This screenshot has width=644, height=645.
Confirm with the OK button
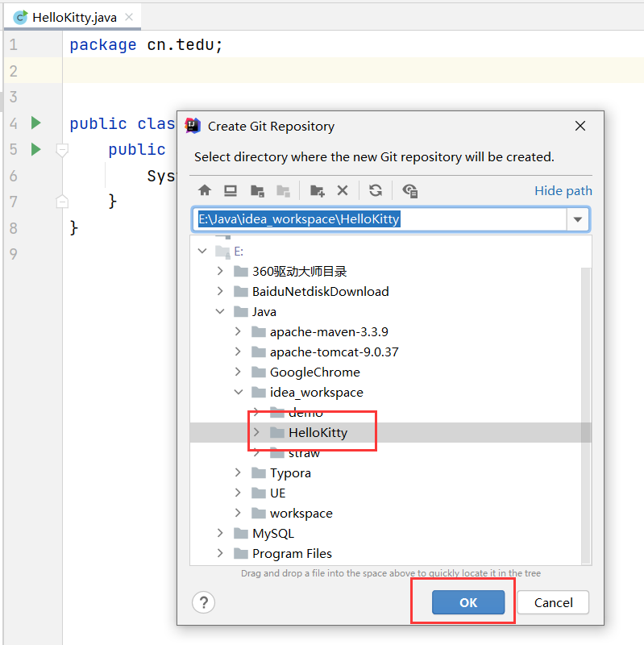[468, 602]
